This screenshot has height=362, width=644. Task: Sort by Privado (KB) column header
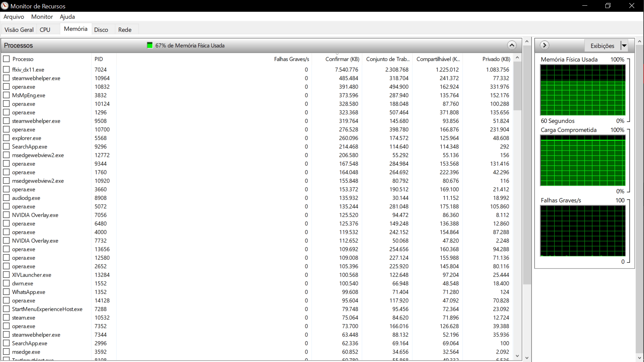pos(488,59)
